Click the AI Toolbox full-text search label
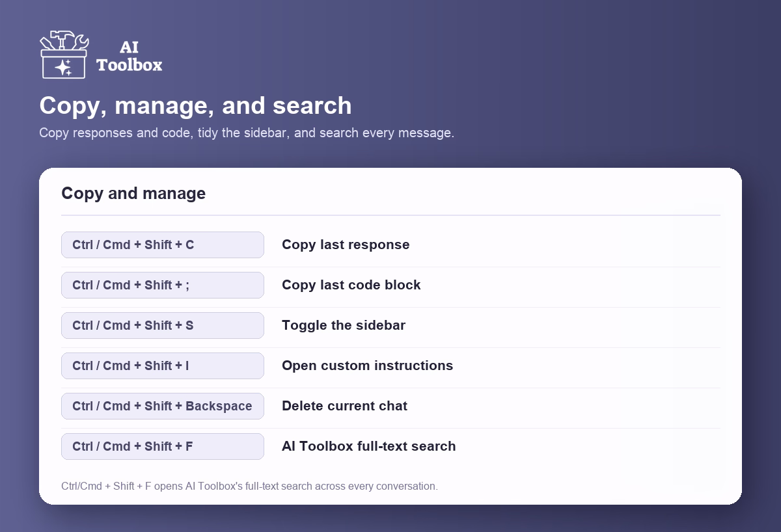781x532 pixels. point(368,446)
